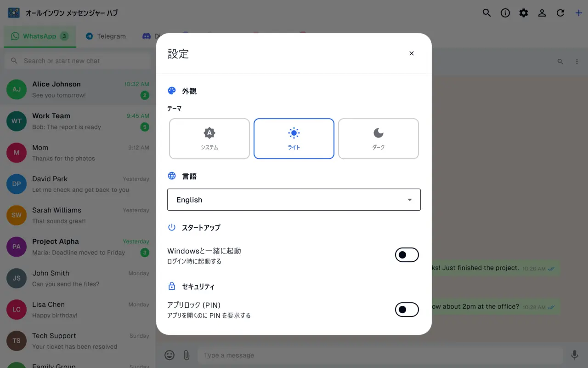Click the Type a message field
Screen dimensions: 588x368
[x=380, y=355]
